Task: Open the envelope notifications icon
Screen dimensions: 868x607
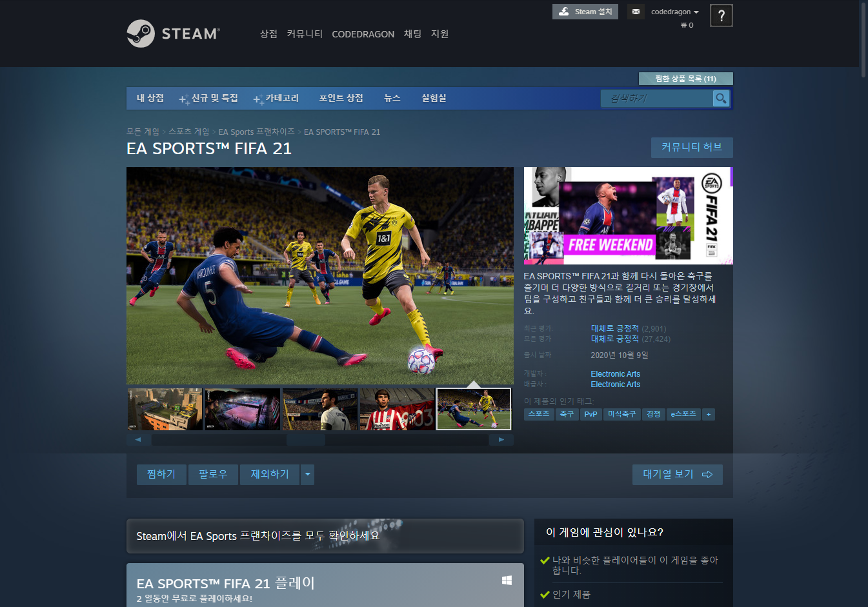Action: coord(636,12)
